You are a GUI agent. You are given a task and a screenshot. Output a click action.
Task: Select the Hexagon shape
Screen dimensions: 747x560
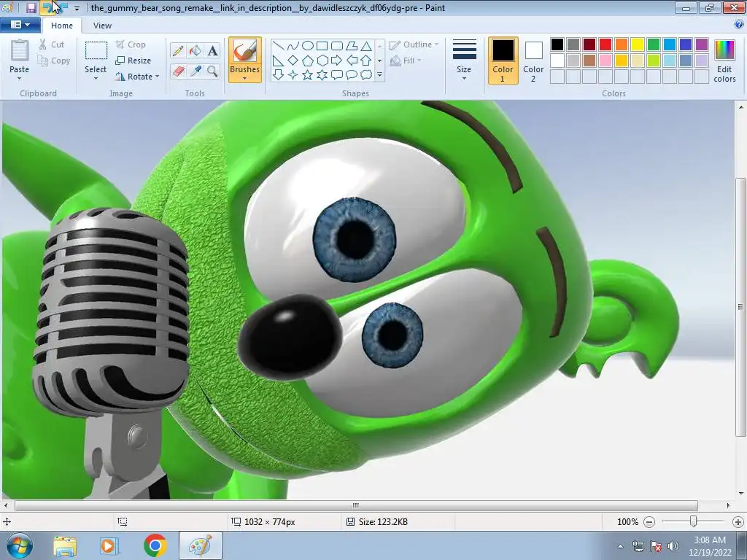pyautogui.click(x=322, y=61)
